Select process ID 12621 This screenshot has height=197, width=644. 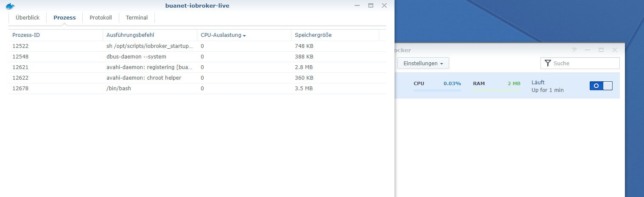tap(20, 67)
